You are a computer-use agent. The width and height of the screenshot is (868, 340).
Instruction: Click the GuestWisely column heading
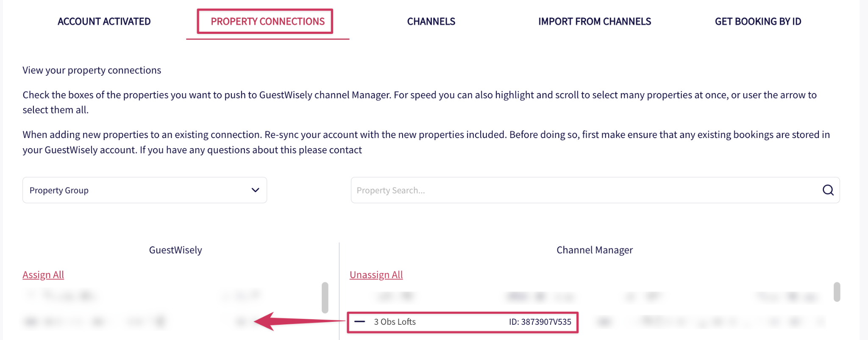point(175,250)
